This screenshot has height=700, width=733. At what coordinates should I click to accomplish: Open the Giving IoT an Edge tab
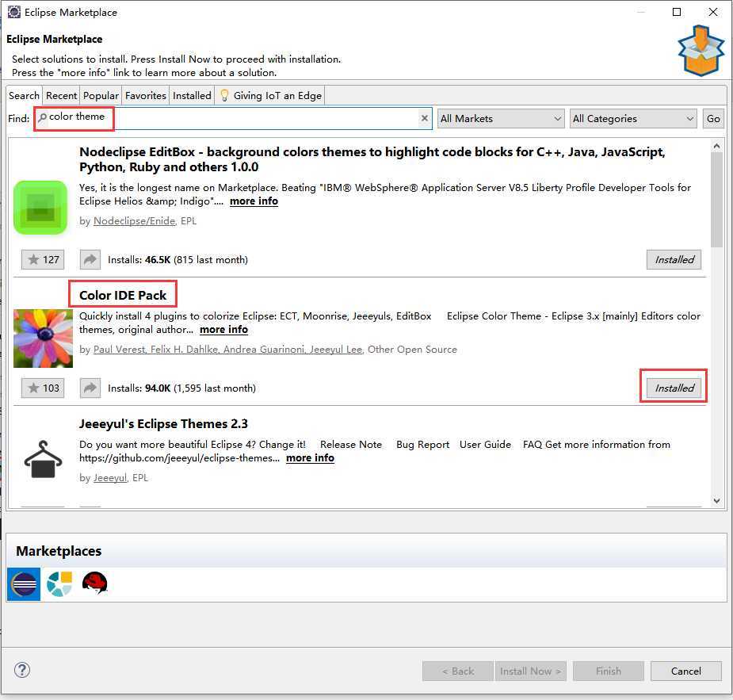tap(269, 95)
